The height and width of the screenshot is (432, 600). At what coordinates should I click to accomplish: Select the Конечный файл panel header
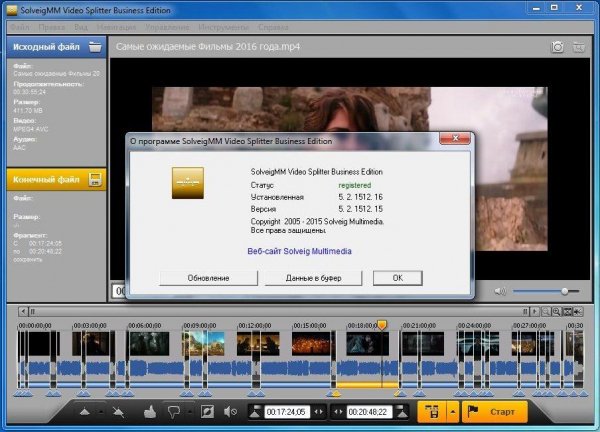click(56, 179)
